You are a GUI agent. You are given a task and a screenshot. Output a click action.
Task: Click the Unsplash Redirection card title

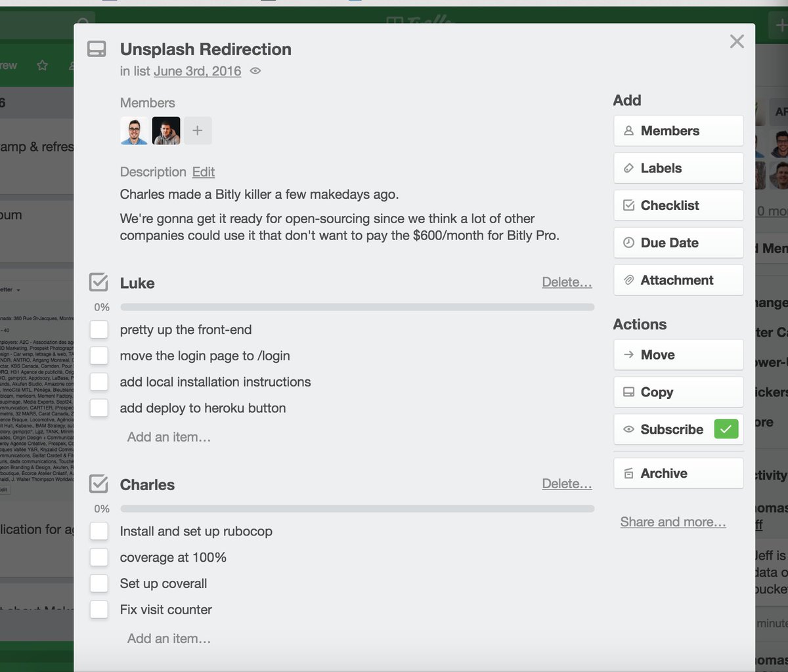point(206,49)
